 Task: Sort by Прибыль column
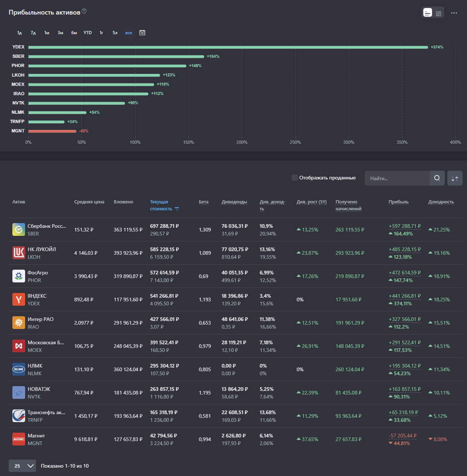[399, 202]
